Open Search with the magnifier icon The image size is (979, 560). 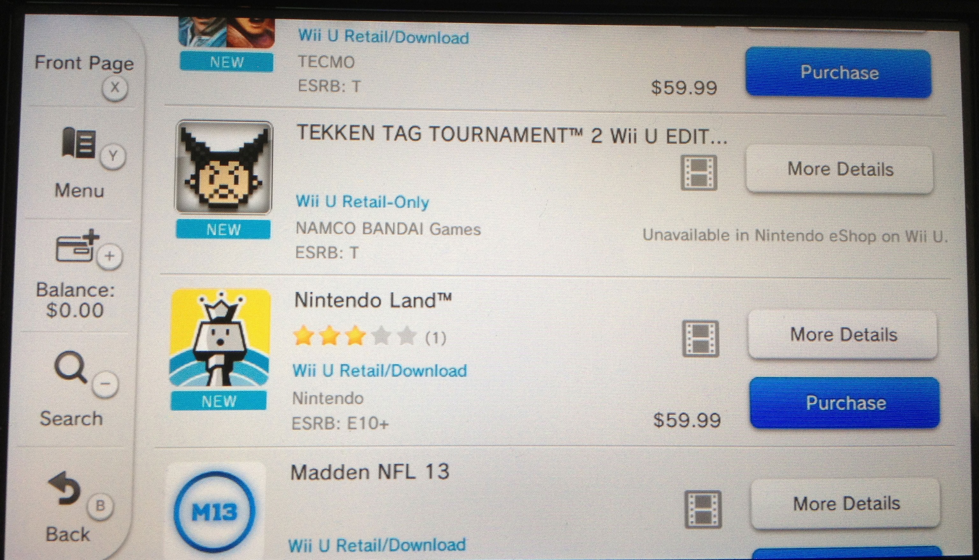point(70,368)
